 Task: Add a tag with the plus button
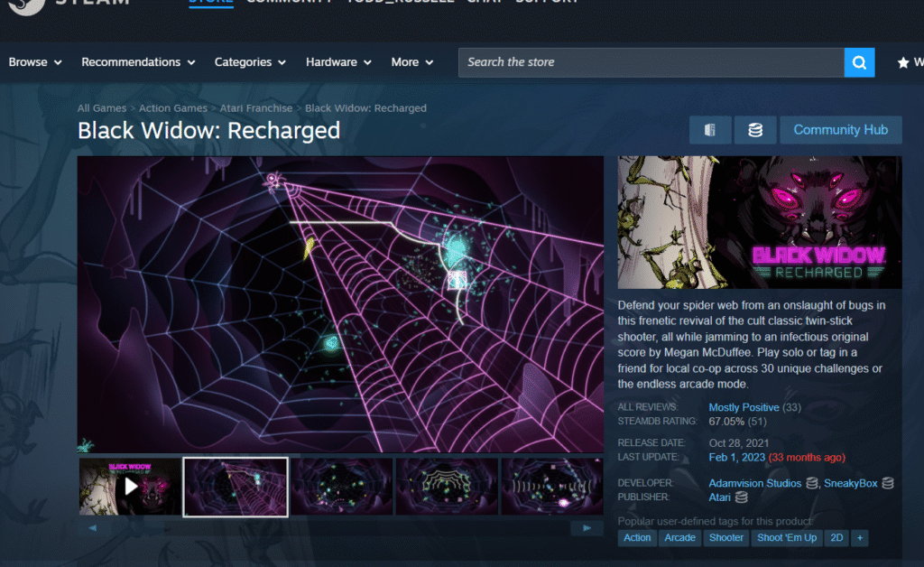(x=860, y=537)
